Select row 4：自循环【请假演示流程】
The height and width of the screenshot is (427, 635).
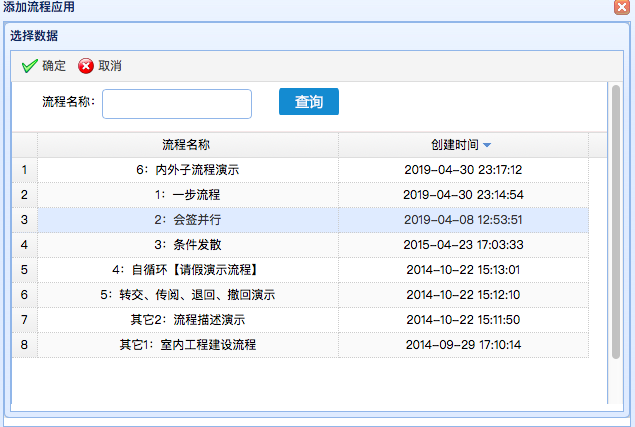pyautogui.click(x=300, y=270)
